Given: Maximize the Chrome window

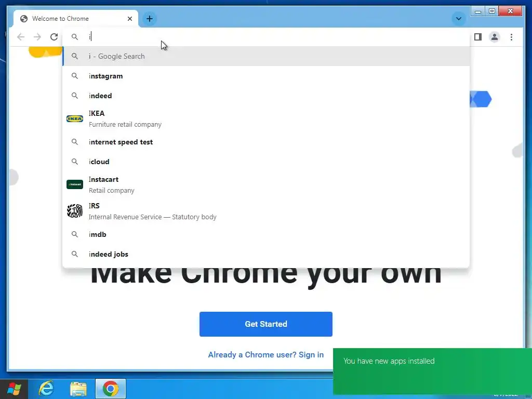Looking at the screenshot, I should (x=492, y=11).
